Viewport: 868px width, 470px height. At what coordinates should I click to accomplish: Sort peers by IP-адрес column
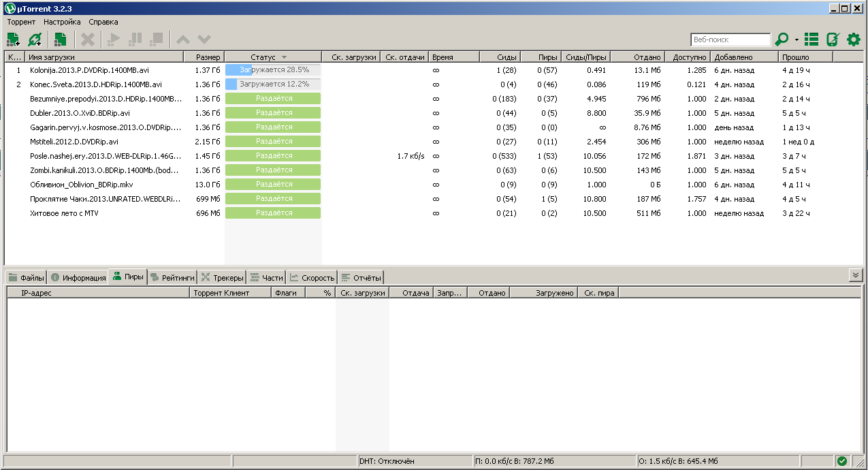[x=98, y=293]
